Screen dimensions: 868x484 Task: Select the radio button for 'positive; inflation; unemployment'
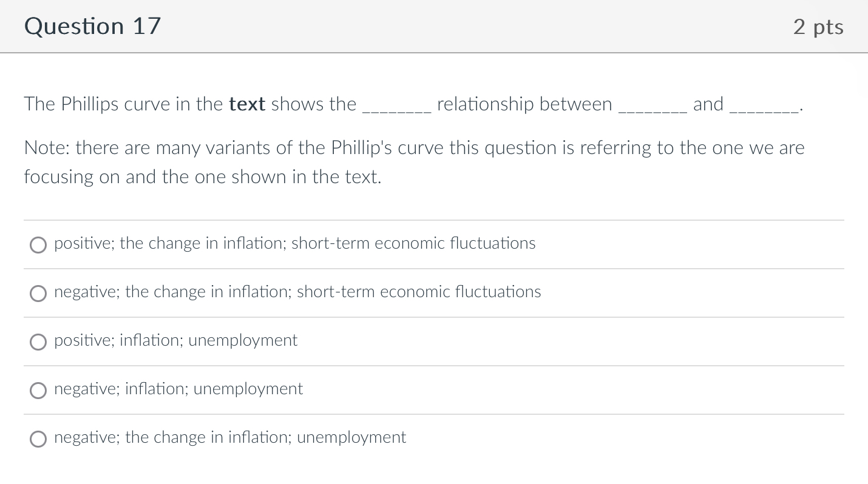point(38,341)
